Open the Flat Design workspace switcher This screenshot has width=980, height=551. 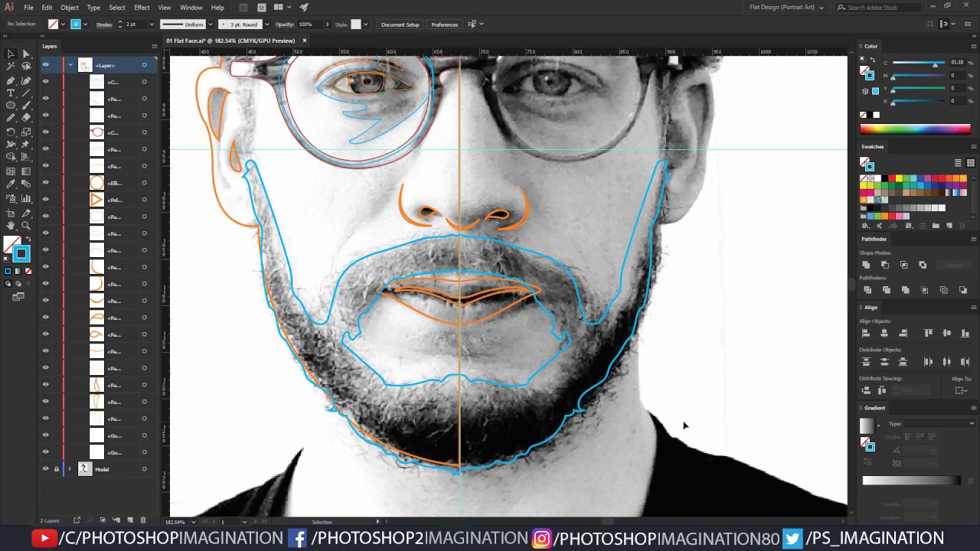pyautogui.click(x=787, y=8)
